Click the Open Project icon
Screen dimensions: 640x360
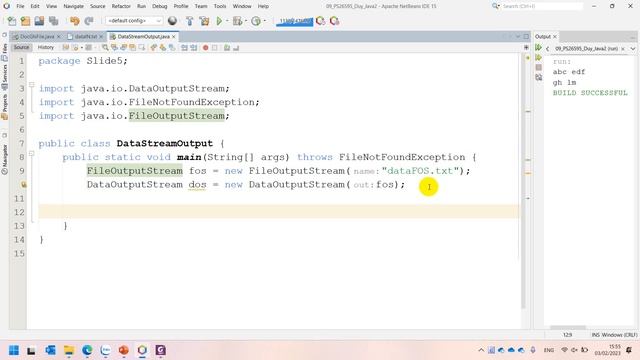(x=39, y=21)
